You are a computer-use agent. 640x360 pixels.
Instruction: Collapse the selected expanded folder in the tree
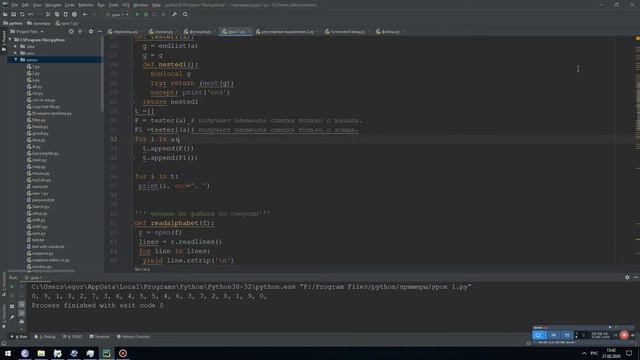click(16, 60)
